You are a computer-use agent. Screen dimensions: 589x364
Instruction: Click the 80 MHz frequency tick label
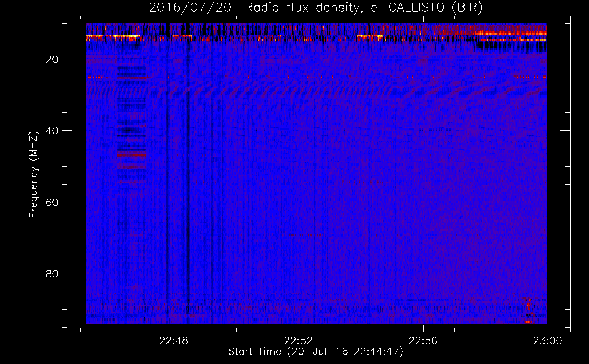pos(52,274)
